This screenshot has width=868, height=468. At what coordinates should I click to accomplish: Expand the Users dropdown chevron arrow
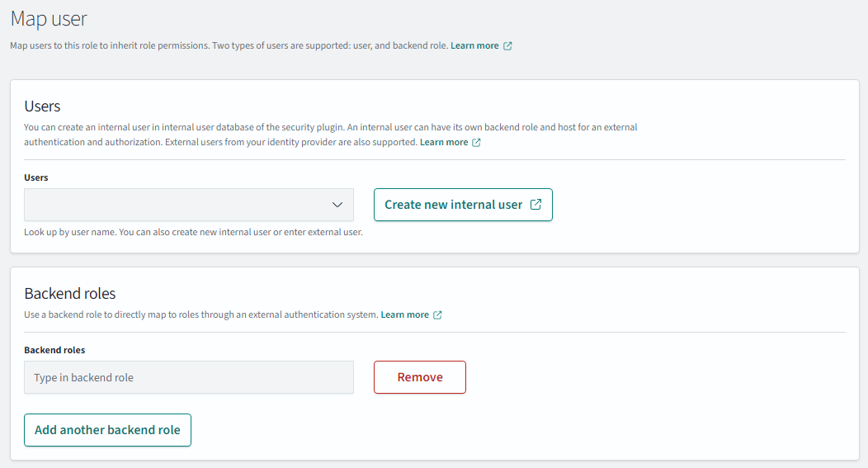[x=337, y=205]
